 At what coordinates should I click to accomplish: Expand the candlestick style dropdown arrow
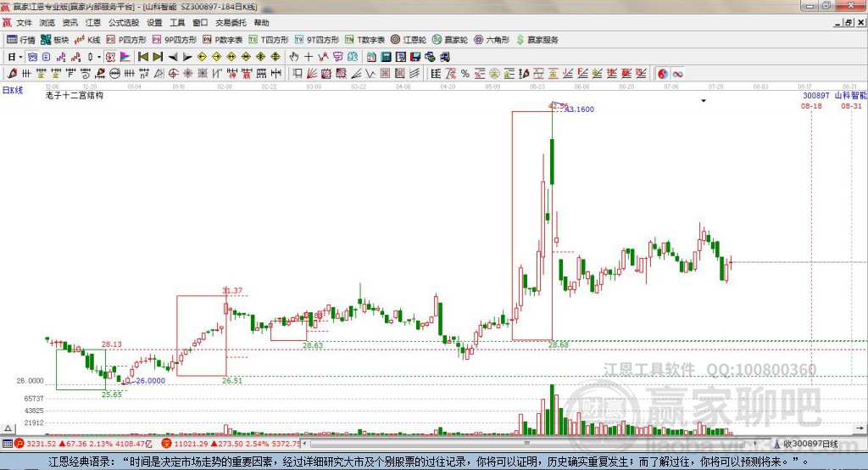tap(98, 57)
